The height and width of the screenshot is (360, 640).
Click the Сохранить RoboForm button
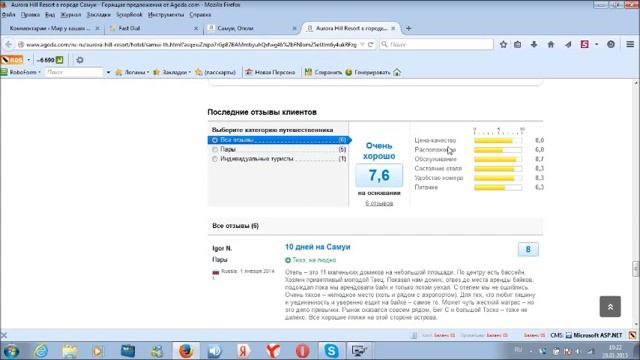coord(323,72)
